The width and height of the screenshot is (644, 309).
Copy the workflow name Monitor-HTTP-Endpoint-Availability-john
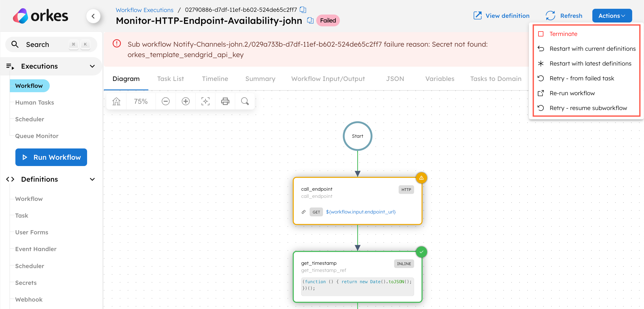click(310, 21)
